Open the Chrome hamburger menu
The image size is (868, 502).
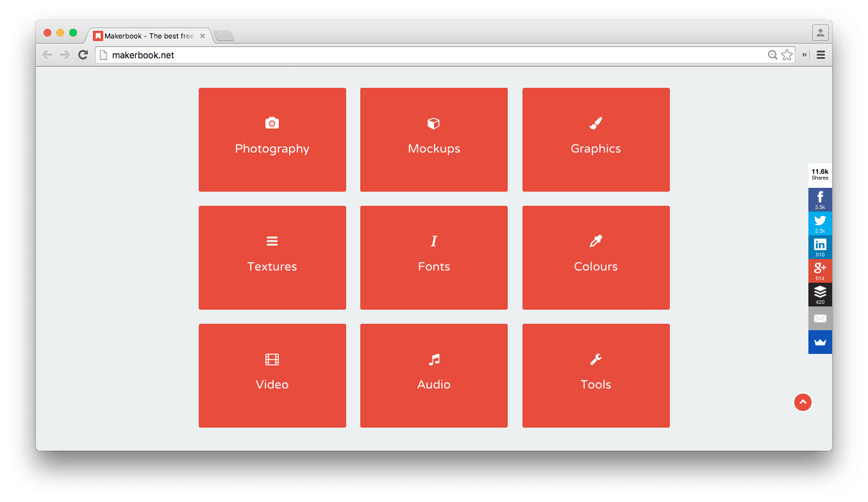coord(821,55)
